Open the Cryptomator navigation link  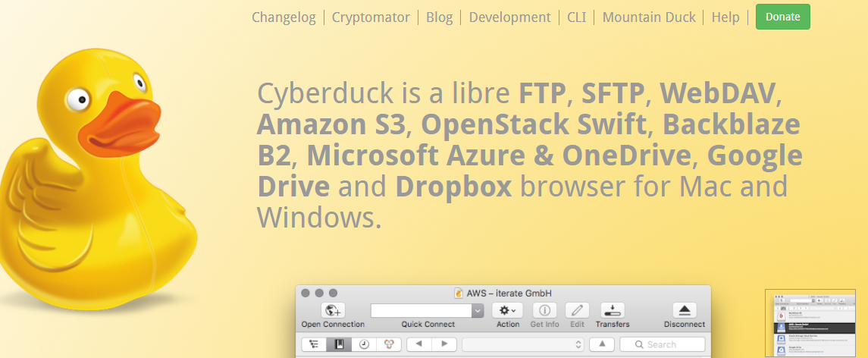coord(371,17)
